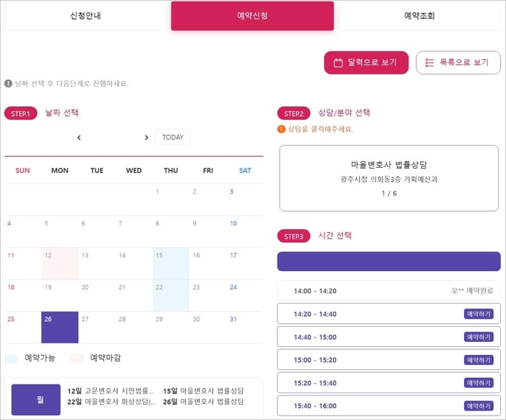This screenshot has height=420, width=506.
Task: Reserve the 15:00 - 15:20 time slot
Action: click(479, 360)
